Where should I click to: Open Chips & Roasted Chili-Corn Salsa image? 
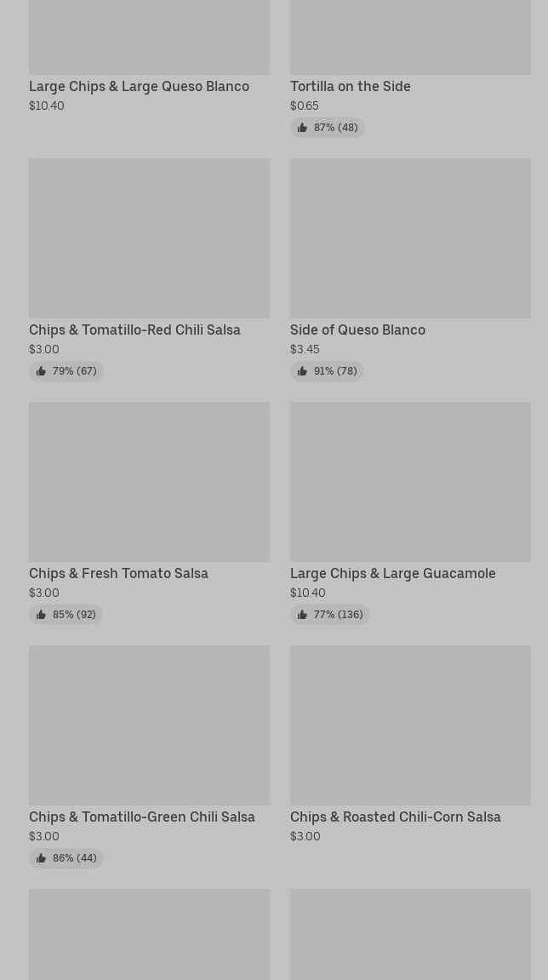tap(410, 725)
